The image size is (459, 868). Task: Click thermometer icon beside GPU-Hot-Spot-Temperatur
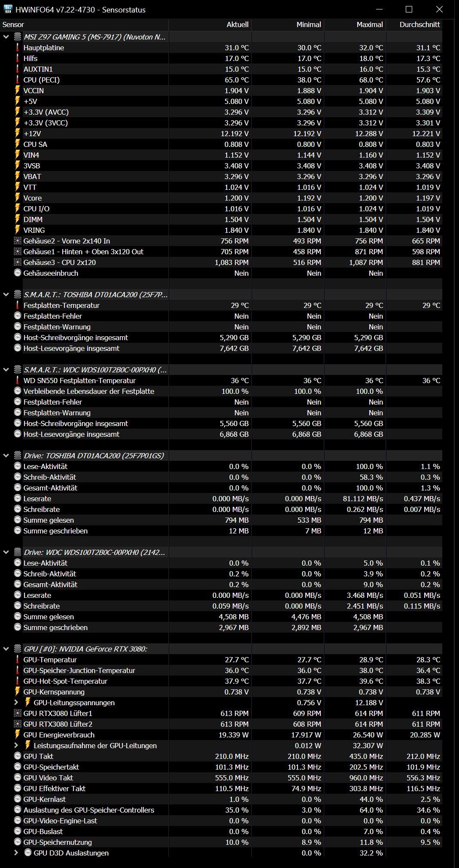coord(18,681)
